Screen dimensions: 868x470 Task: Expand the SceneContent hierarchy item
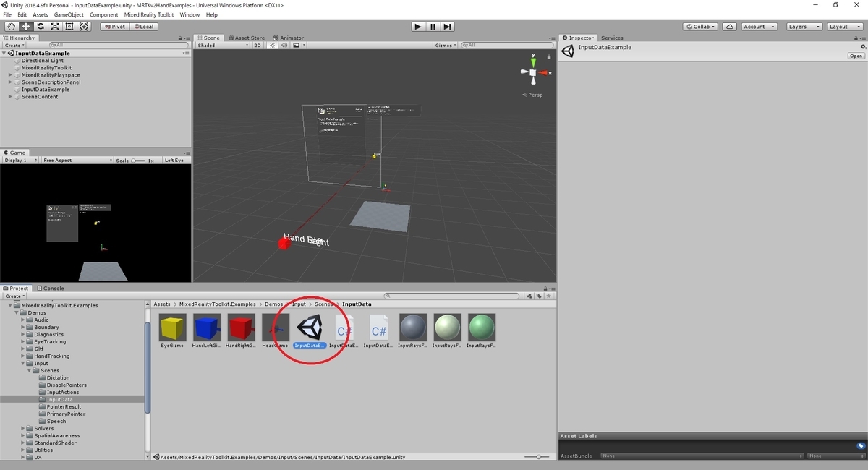10,97
